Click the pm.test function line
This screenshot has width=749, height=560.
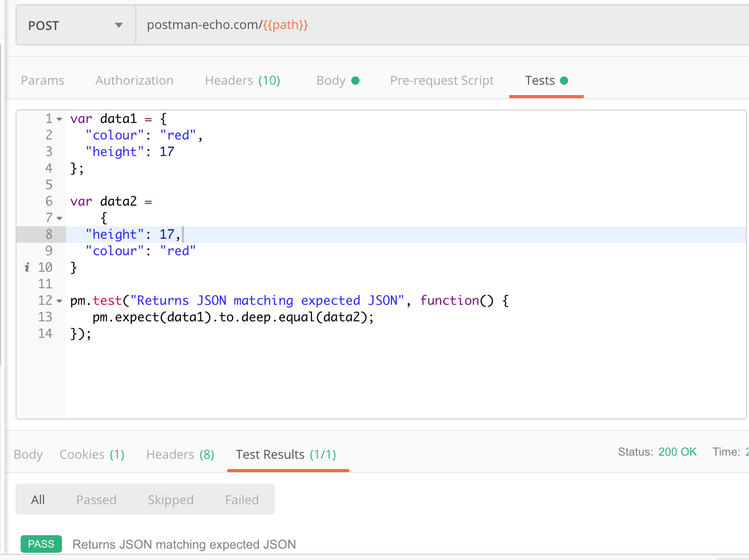tap(290, 301)
